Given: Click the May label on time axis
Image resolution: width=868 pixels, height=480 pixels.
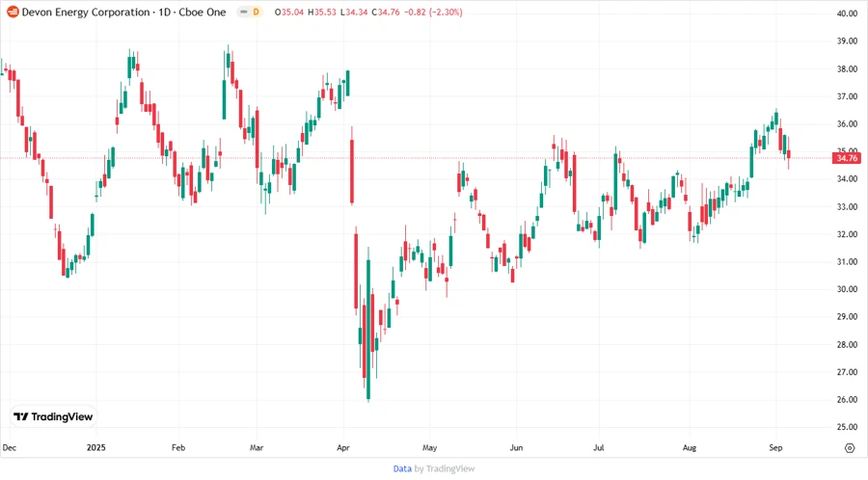Looking at the screenshot, I should point(429,448).
